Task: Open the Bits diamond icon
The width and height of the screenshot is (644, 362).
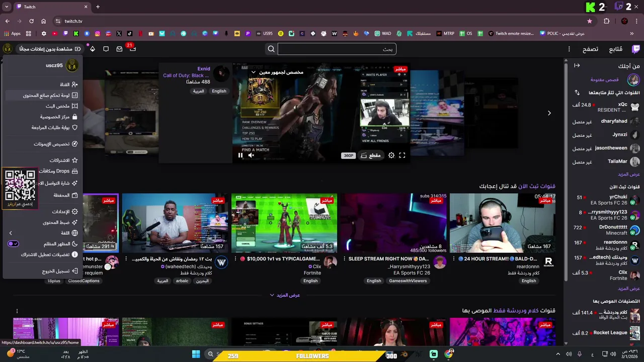Action: click(93, 49)
